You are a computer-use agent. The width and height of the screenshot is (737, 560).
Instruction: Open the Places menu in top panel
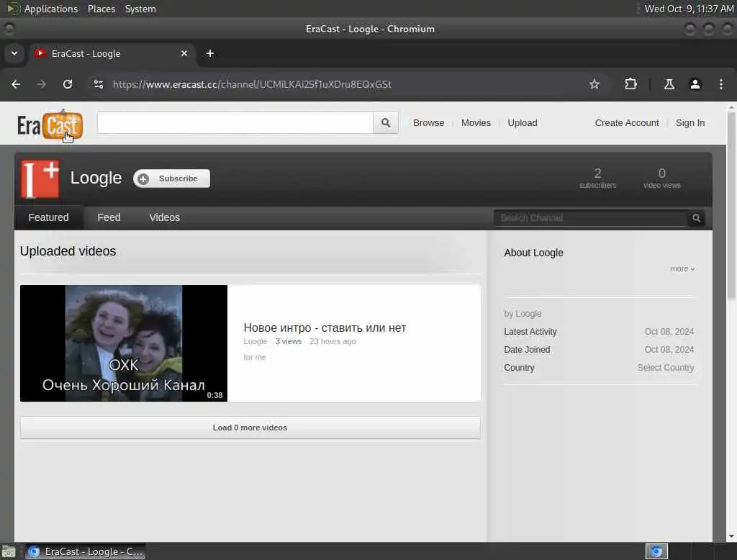(x=101, y=9)
